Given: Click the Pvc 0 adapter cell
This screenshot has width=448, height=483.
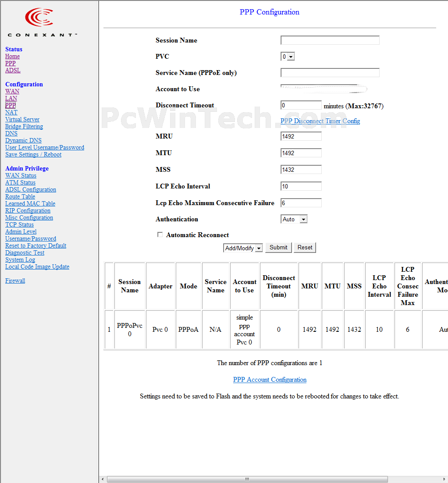Looking at the screenshot, I should tap(160, 330).
